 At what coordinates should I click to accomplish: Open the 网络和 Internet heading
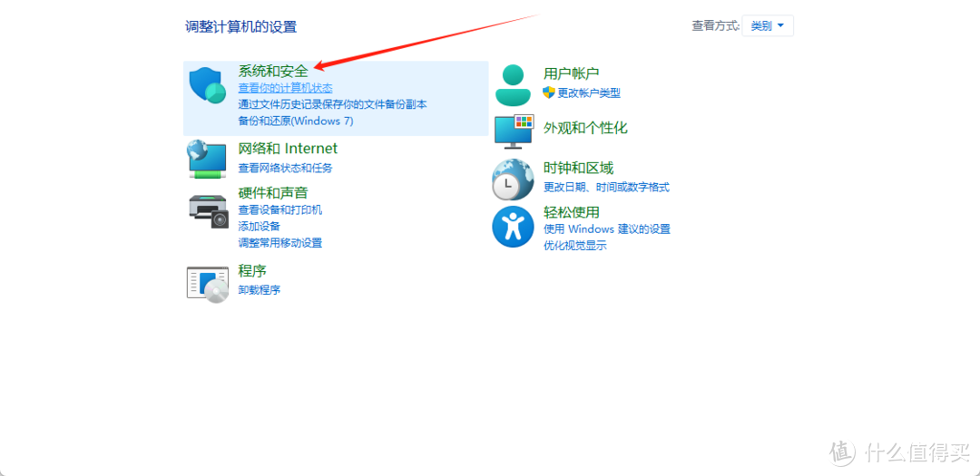coord(288,149)
